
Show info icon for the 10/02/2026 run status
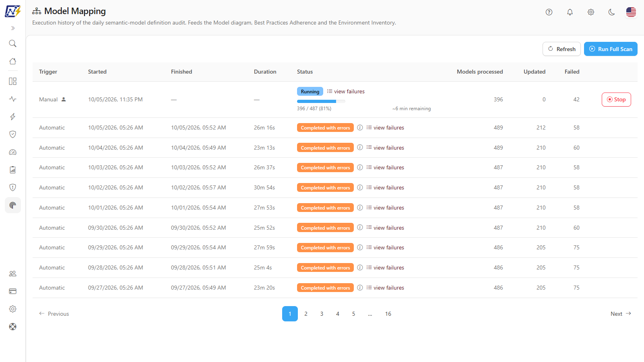[360, 187]
